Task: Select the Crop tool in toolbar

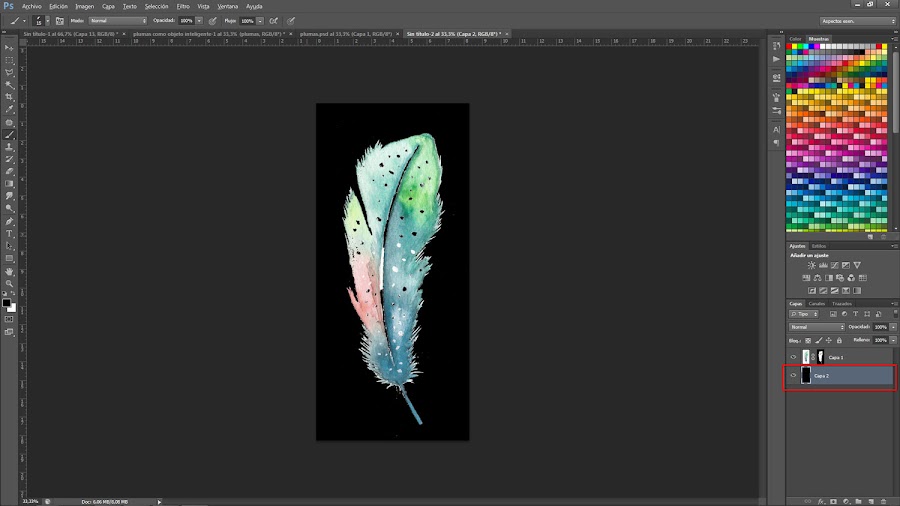Action: point(10,97)
